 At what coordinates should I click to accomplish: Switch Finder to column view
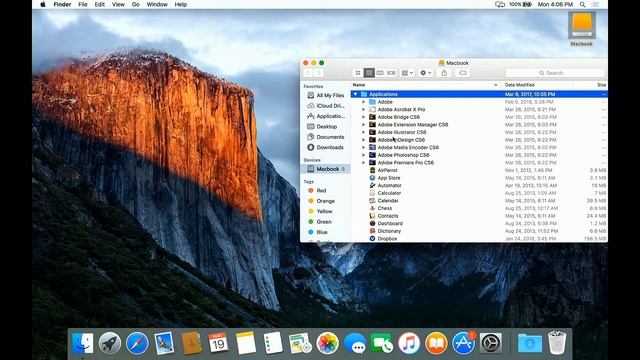click(380, 73)
